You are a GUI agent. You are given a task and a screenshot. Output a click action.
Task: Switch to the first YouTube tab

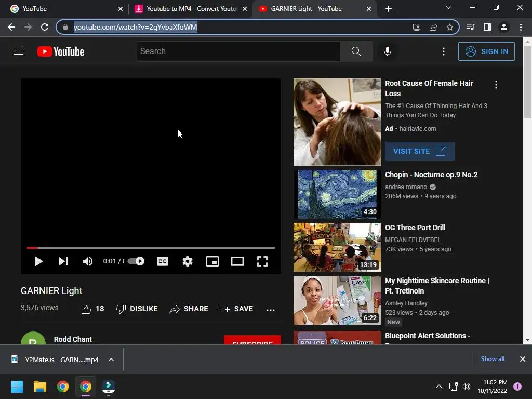(66, 9)
